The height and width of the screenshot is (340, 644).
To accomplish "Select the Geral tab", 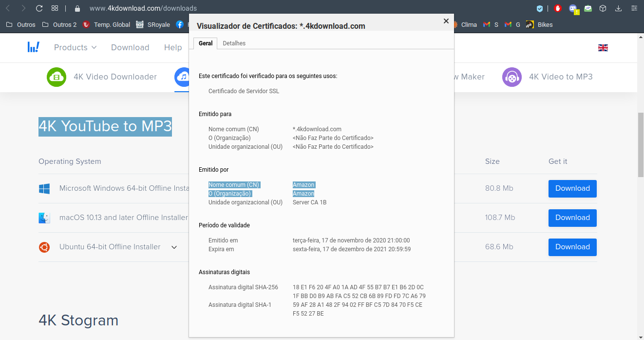I will (x=206, y=43).
